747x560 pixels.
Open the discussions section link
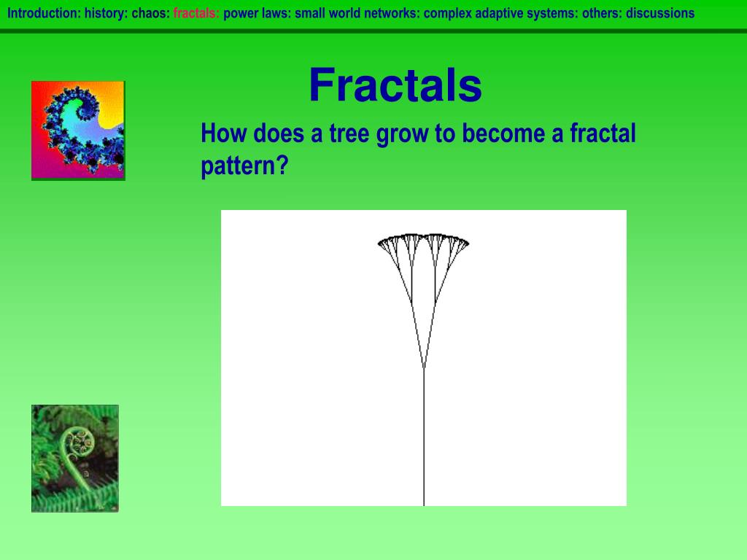pyautogui.click(x=660, y=13)
